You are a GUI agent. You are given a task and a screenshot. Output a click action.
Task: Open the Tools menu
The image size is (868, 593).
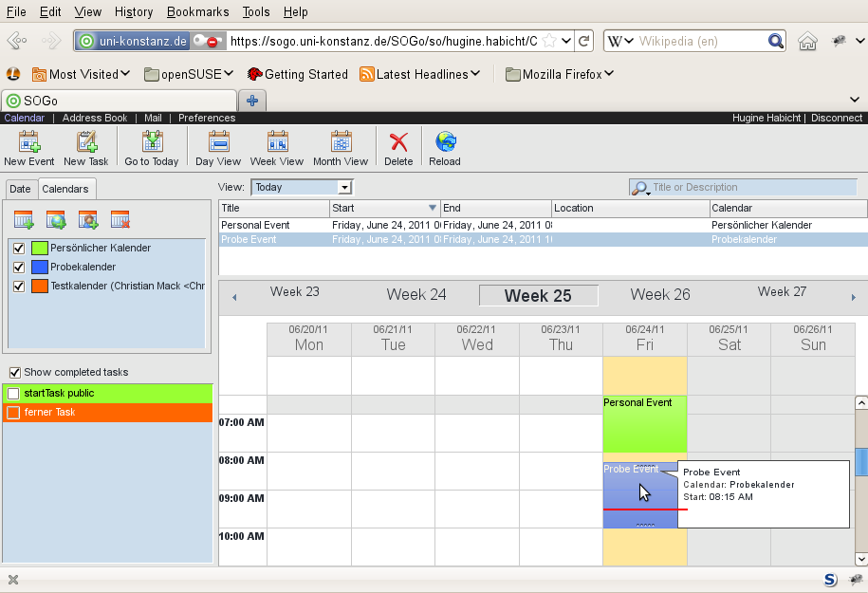click(x=256, y=11)
